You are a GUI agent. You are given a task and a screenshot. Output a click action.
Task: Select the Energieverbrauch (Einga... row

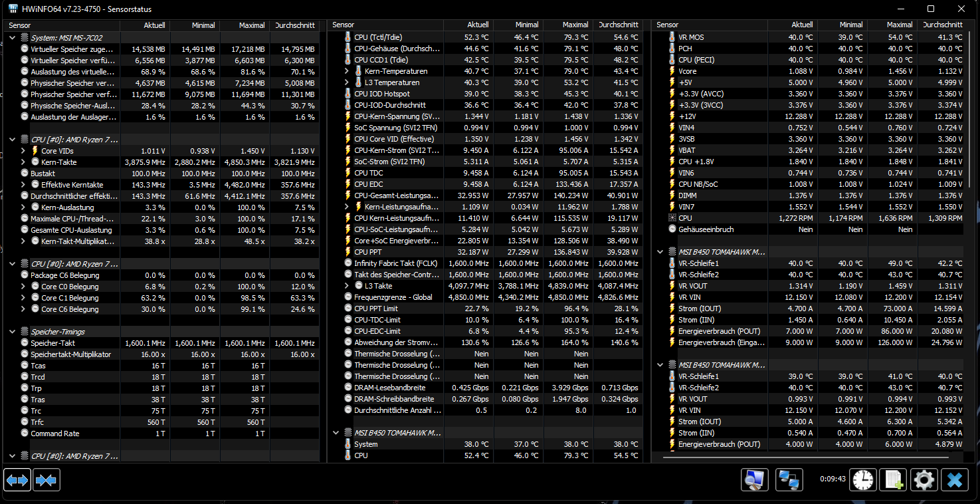(x=809, y=342)
